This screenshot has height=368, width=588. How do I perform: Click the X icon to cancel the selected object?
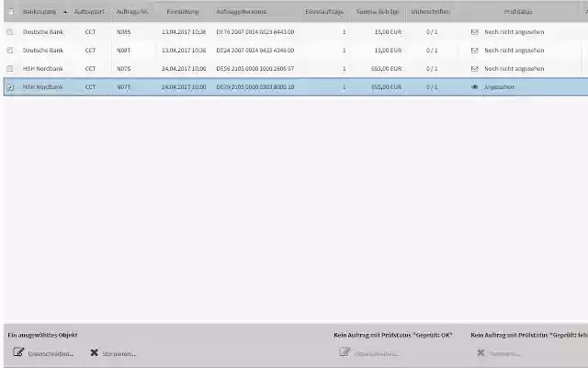coord(94,352)
